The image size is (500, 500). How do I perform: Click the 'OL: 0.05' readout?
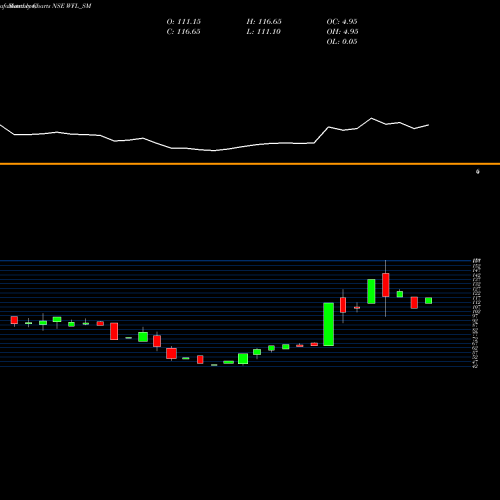click(x=342, y=42)
